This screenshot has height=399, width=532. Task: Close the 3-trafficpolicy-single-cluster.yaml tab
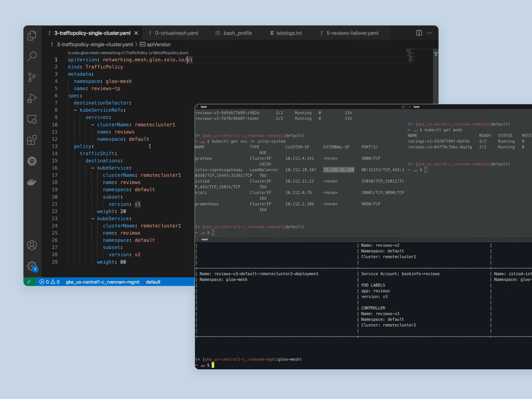tap(136, 33)
